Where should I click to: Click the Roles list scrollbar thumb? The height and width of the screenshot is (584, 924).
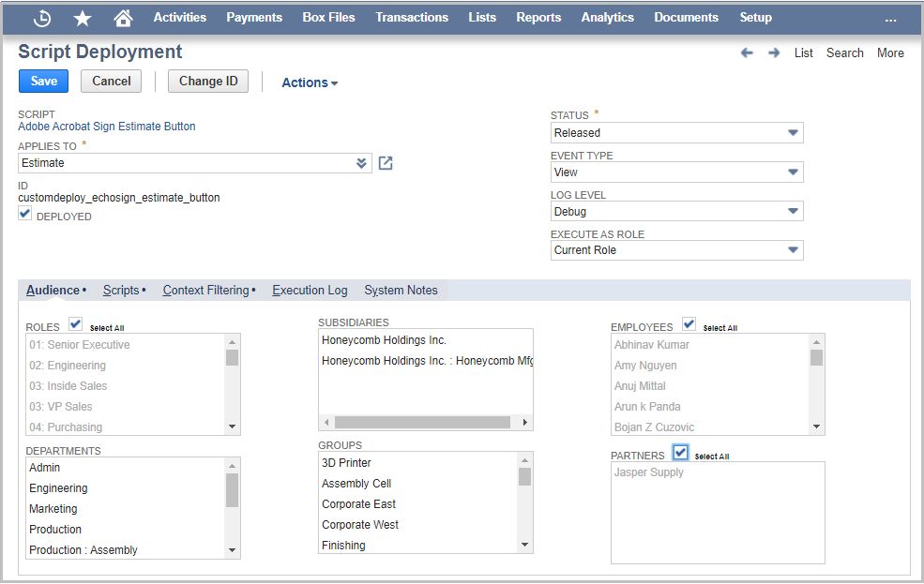click(233, 357)
